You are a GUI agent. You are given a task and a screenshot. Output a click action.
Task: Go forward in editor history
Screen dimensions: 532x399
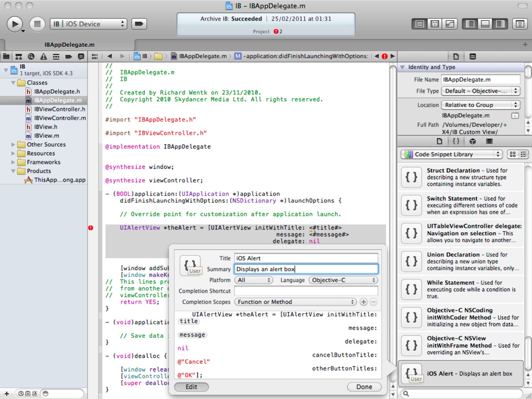click(122, 56)
